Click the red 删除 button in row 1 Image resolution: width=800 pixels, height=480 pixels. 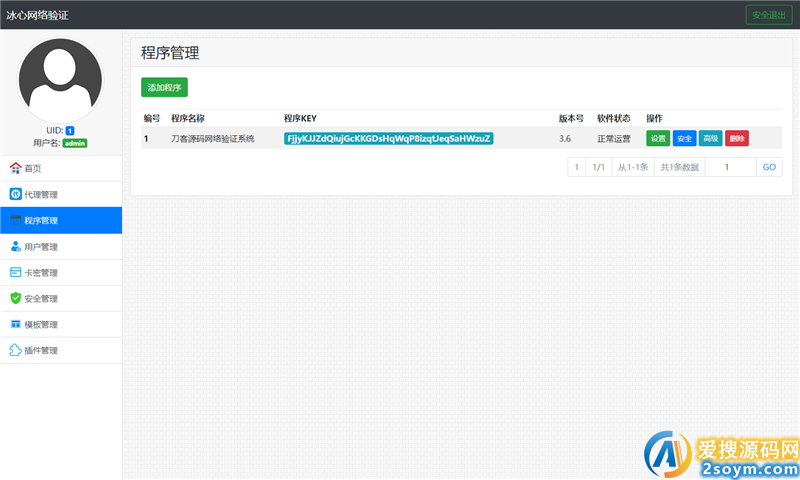point(737,138)
